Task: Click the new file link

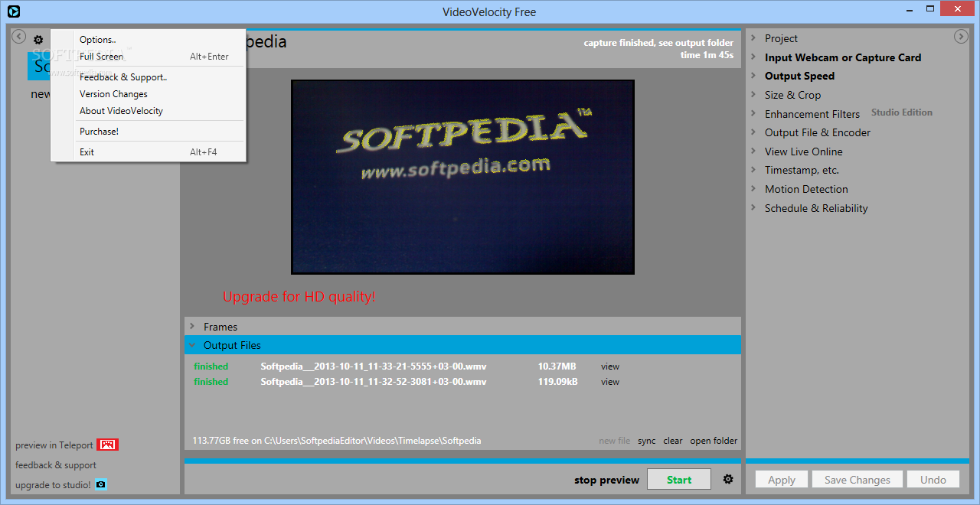Action: click(x=615, y=441)
